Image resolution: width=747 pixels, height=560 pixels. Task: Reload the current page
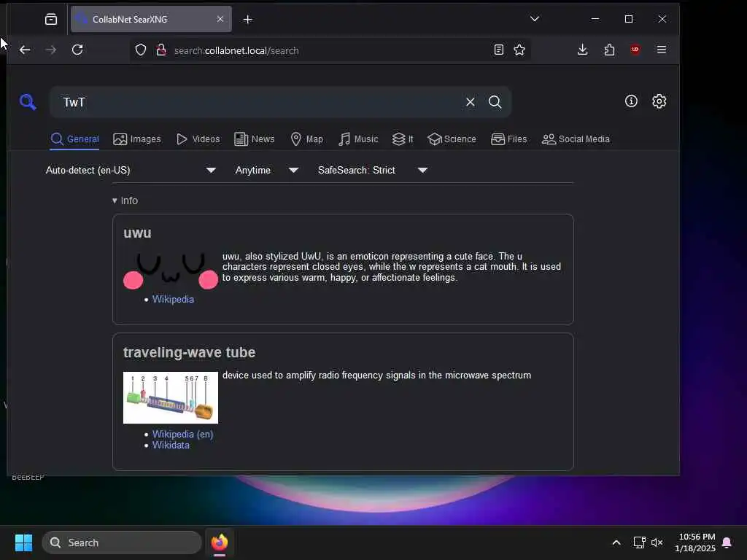[77, 50]
